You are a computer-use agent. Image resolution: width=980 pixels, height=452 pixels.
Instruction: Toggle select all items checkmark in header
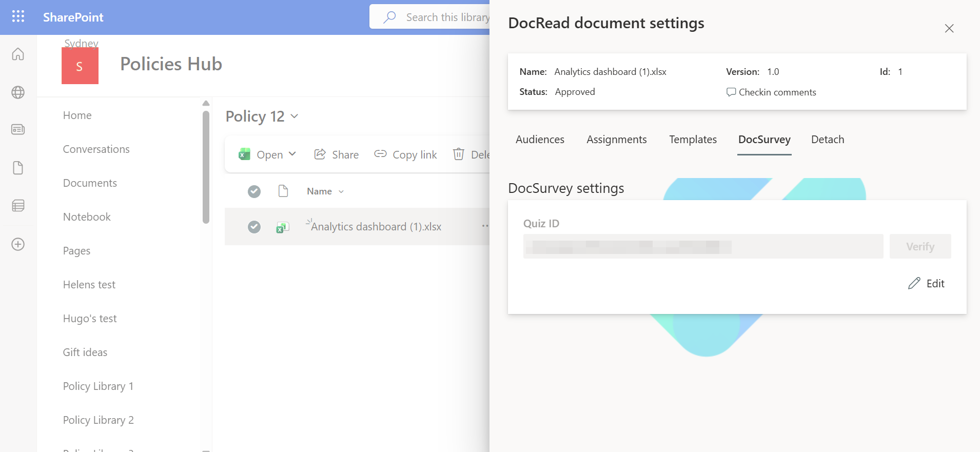(254, 191)
